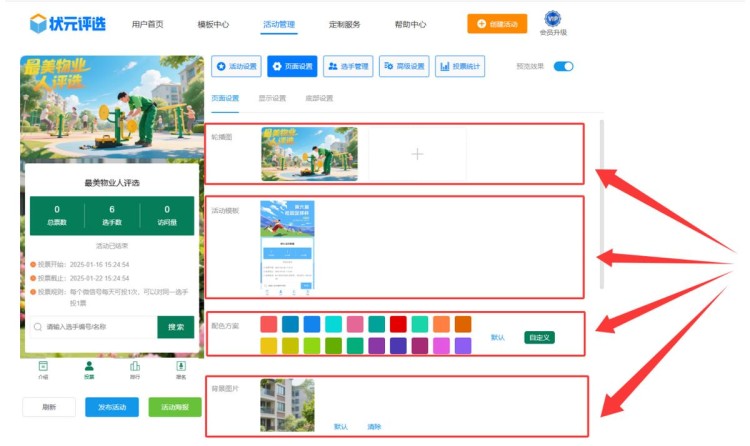750x446 pixels.
Task: Click the 状元评选 logo
Action: coord(68,23)
